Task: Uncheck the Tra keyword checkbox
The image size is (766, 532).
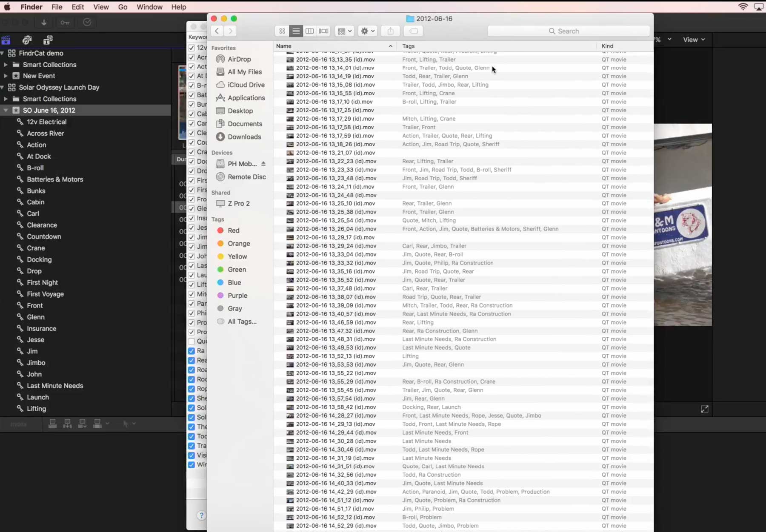Action: (x=191, y=446)
